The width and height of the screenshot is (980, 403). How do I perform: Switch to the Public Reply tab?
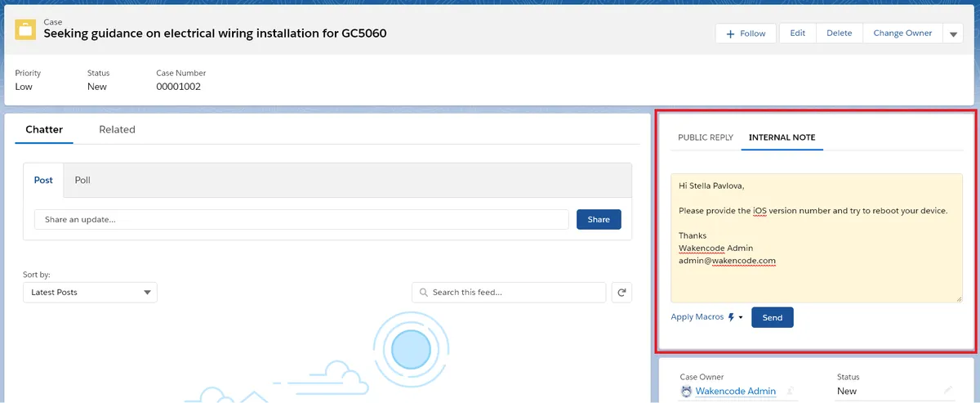(x=706, y=137)
